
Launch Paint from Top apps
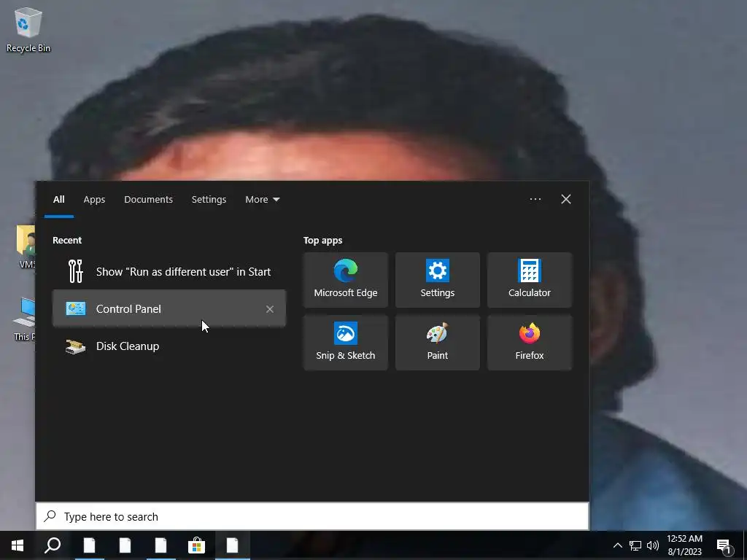click(438, 343)
